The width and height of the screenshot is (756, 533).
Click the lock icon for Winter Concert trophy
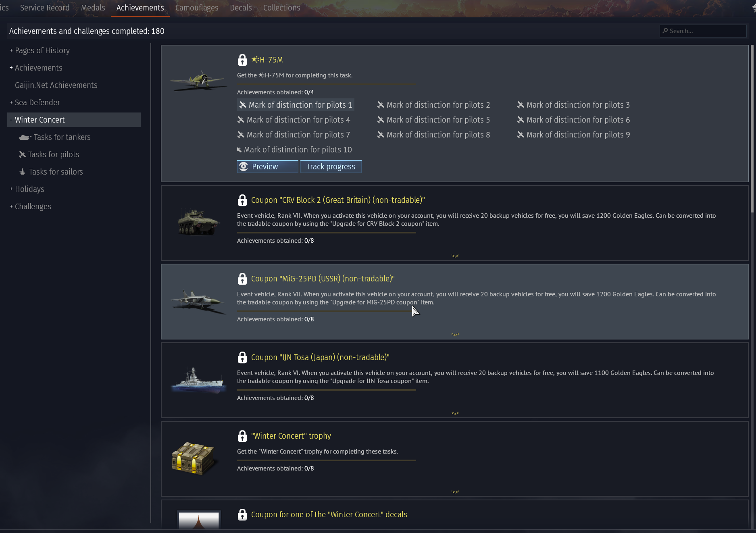[242, 436]
